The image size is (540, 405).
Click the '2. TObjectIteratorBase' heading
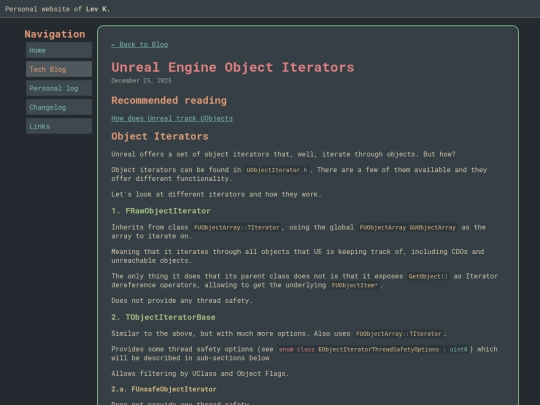(x=163, y=317)
